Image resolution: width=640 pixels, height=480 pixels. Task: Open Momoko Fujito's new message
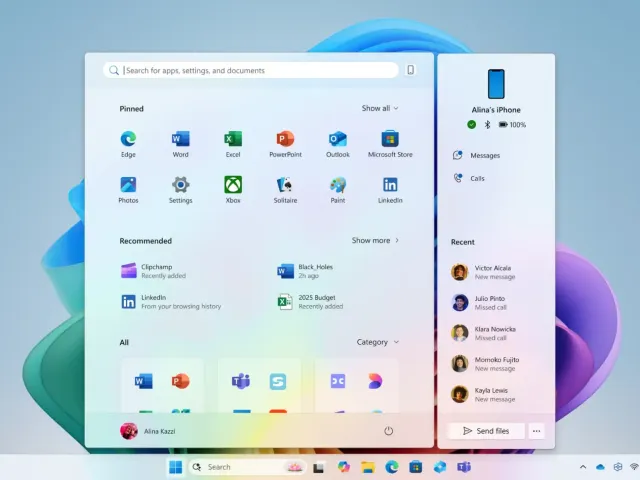pyautogui.click(x=485, y=364)
